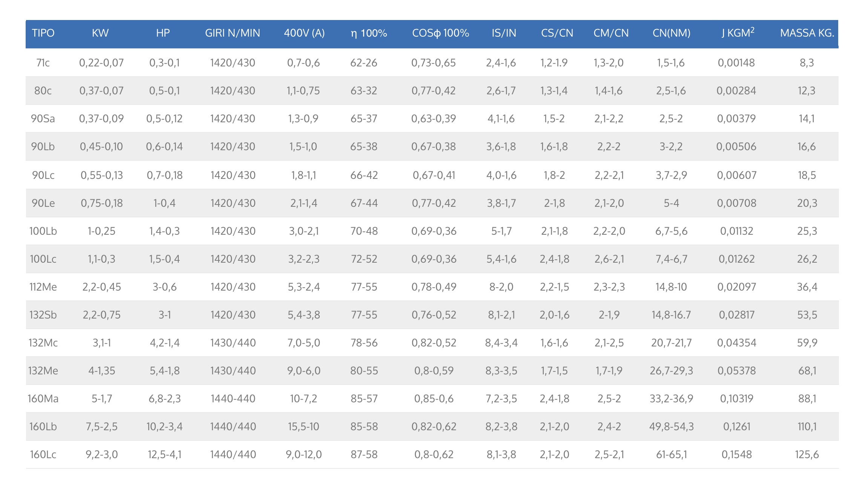Click the HP column header

coord(163,33)
